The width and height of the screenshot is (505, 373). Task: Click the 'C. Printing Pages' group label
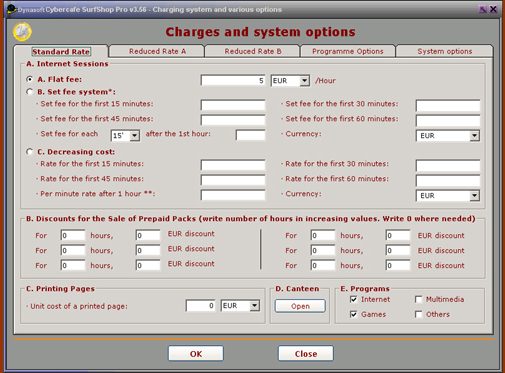[60, 289]
